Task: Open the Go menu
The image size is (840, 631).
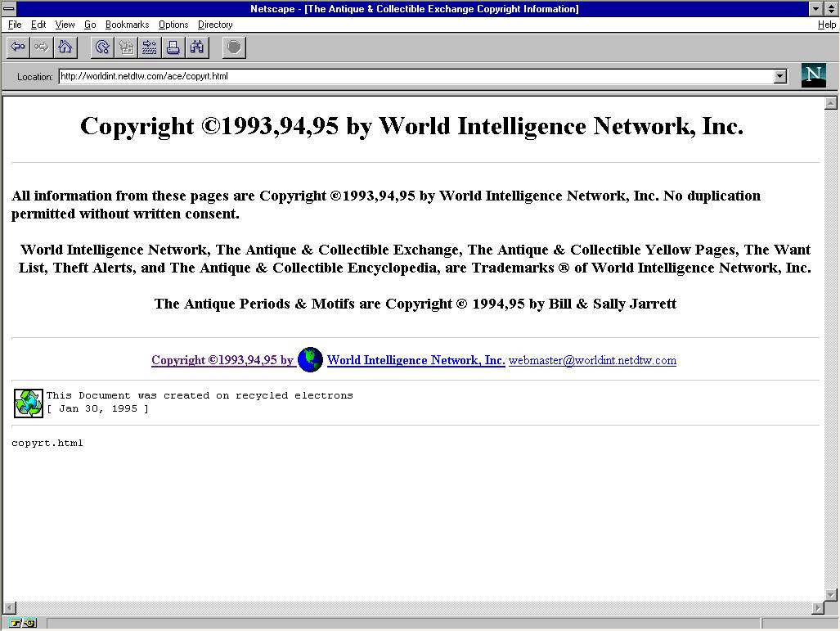Action: point(90,25)
